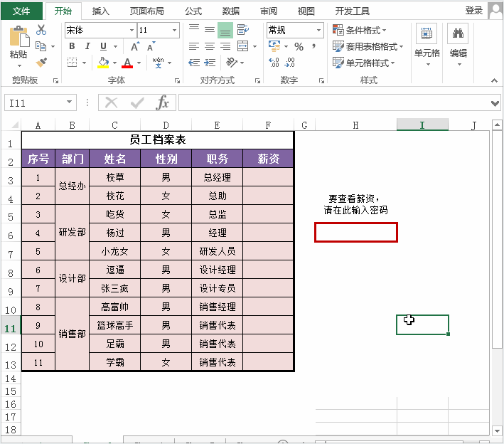Click the Select All corner triangle

(x=15, y=125)
